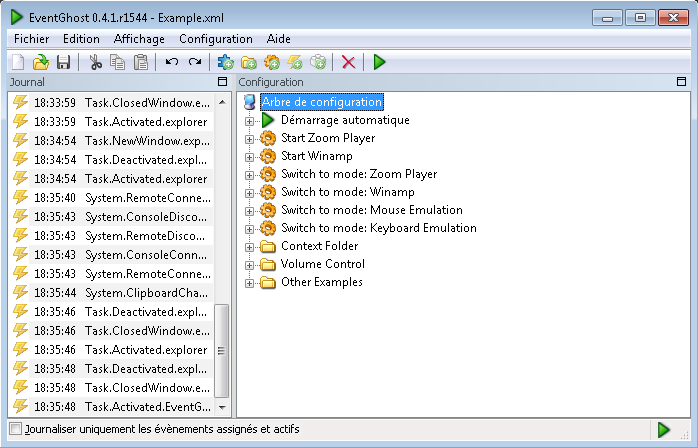Copy selection using the toolbar copy icon
This screenshot has width=698, height=448.
pyautogui.click(x=118, y=62)
